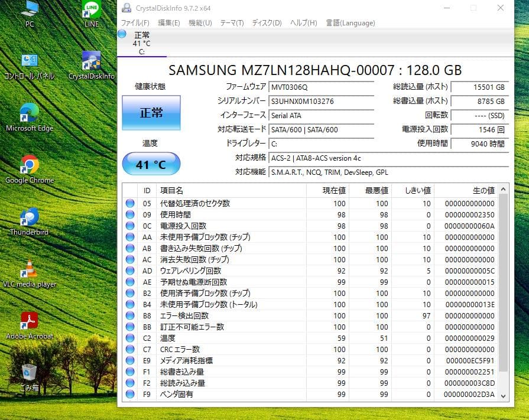Click the status circle for attribute E9
This screenshot has width=529, height=420.
pyautogui.click(x=130, y=360)
